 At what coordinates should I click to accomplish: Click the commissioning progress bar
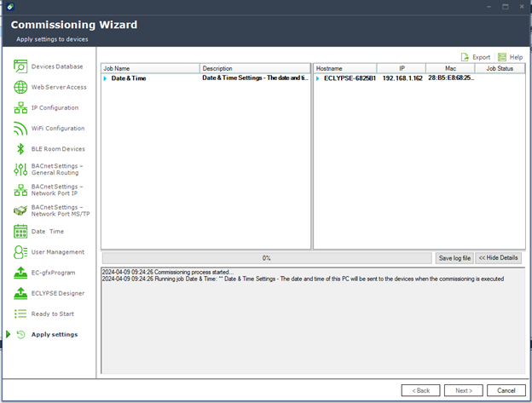(266, 257)
